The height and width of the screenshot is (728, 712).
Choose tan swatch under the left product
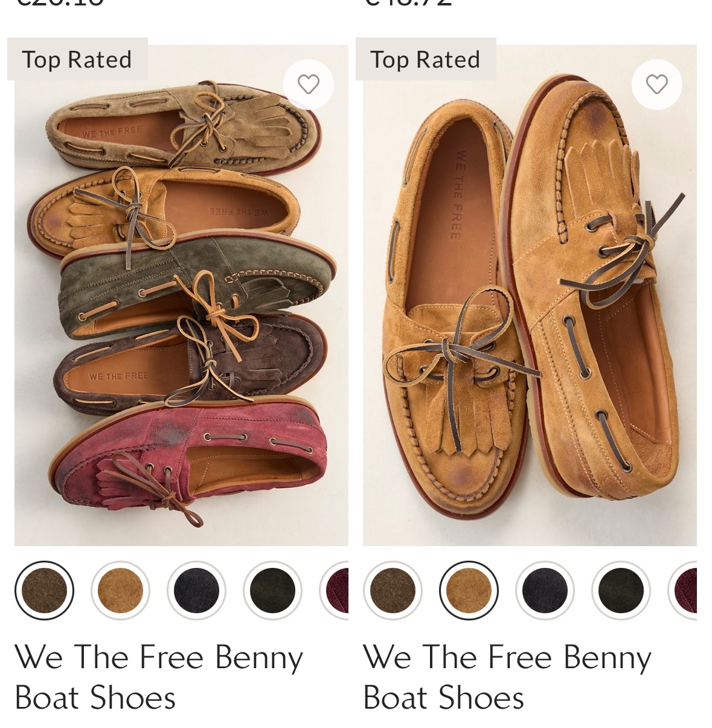120,590
